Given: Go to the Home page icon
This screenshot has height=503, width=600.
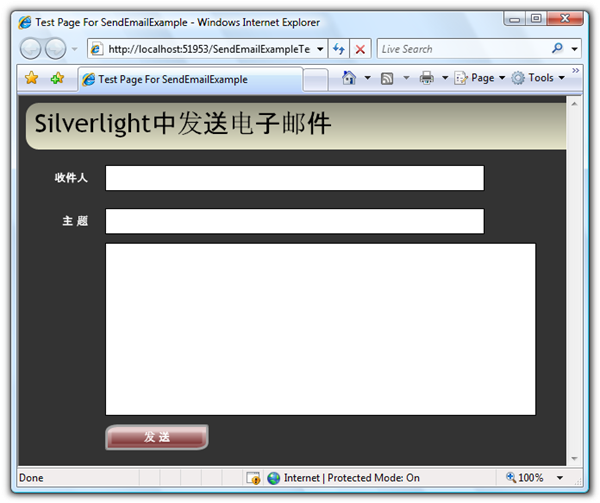Looking at the screenshot, I should click(x=349, y=78).
